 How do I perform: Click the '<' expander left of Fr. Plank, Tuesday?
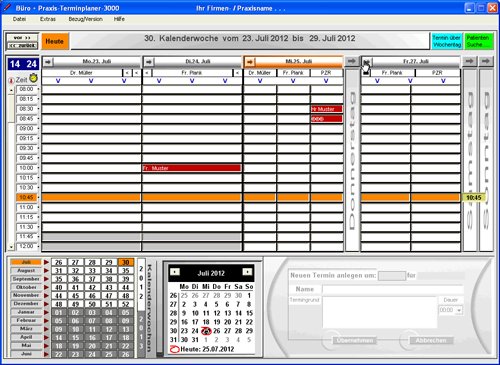pyautogui.click(x=147, y=73)
